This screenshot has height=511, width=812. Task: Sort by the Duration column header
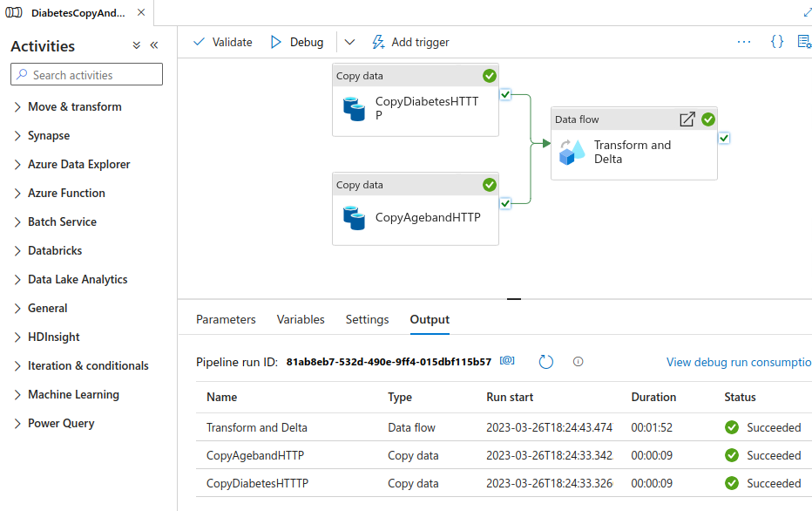tap(653, 397)
